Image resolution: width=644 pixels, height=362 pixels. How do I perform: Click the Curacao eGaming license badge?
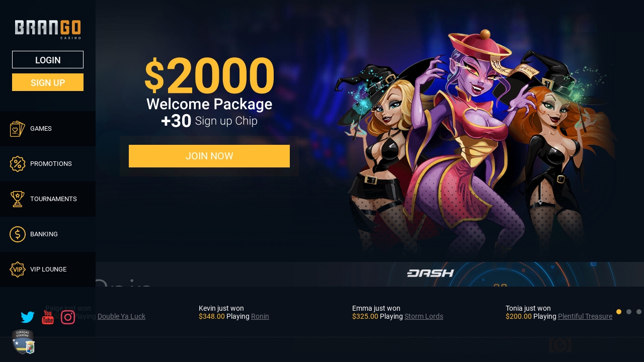(x=23, y=342)
